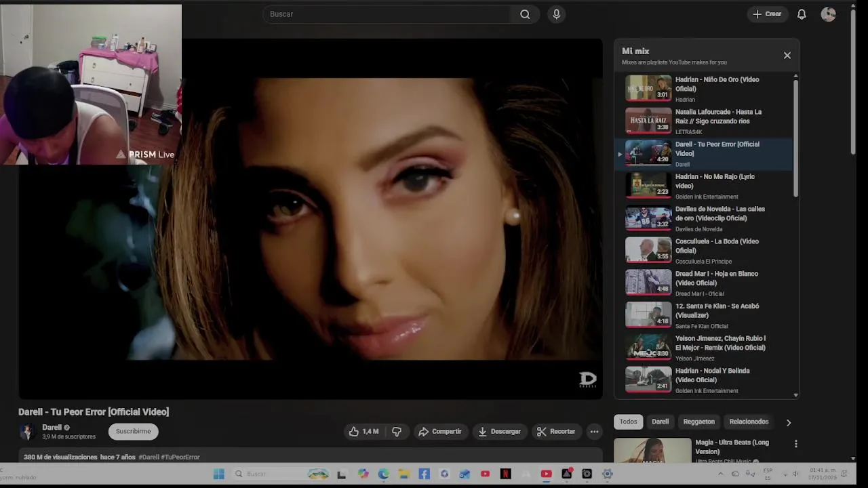Click the playlist panel scrollbar
Viewport: 868px width, 488px height.
(795, 138)
